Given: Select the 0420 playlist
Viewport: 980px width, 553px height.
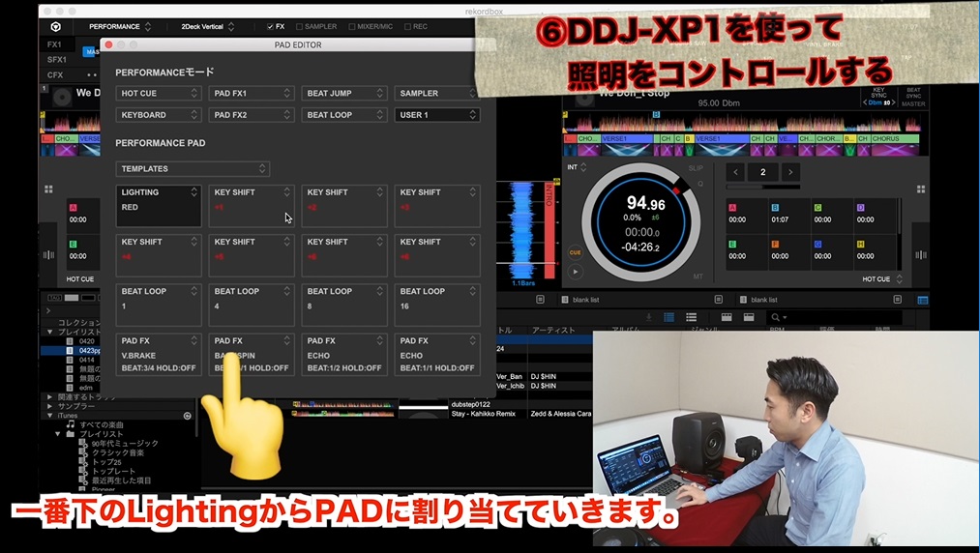Looking at the screenshot, I should pyautogui.click(x=87, y=341).
